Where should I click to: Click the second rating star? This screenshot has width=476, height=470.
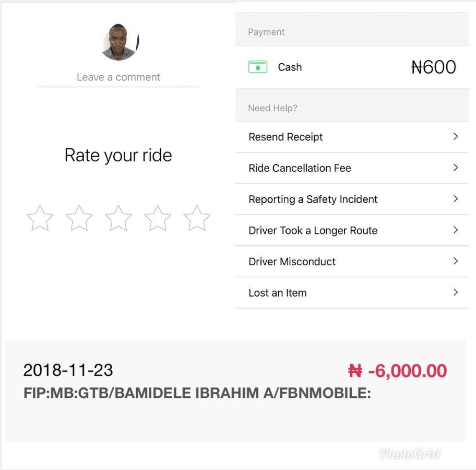pyautogui.click(x=79, y=218)
